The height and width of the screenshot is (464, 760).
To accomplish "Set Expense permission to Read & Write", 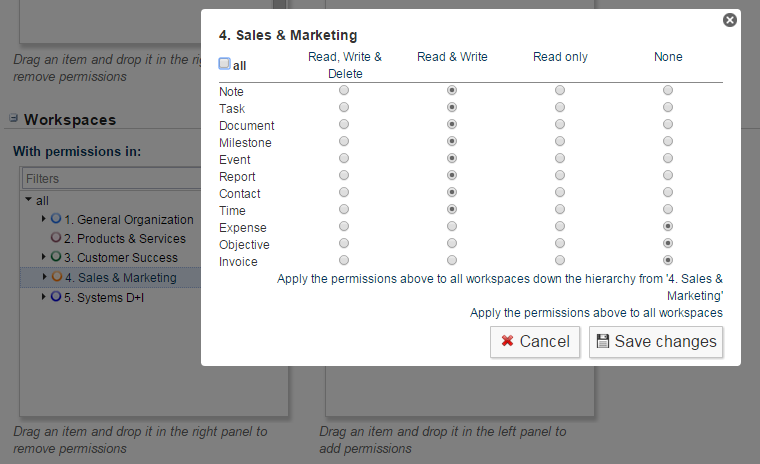I will 452,227.
